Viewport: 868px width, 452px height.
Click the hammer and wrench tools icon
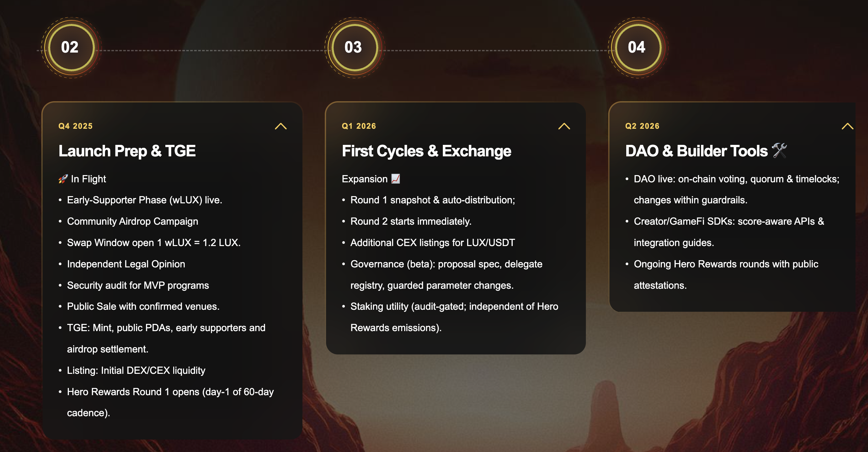click(x=779, y=150)
